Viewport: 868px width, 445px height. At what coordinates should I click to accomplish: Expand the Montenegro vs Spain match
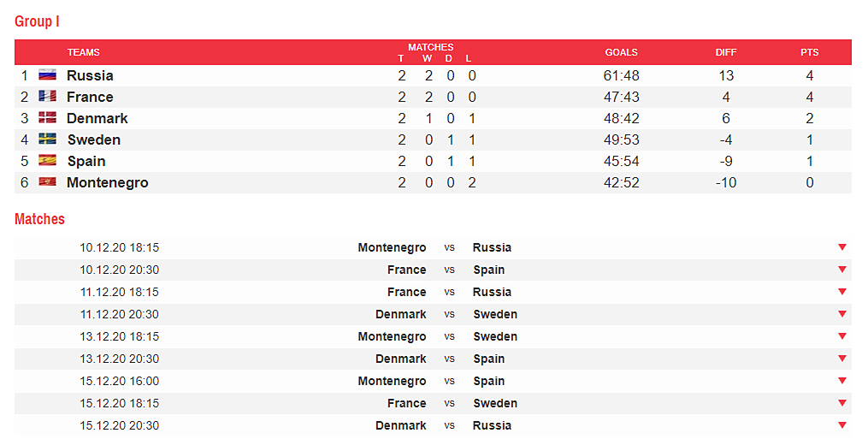(x=842, y=381)
